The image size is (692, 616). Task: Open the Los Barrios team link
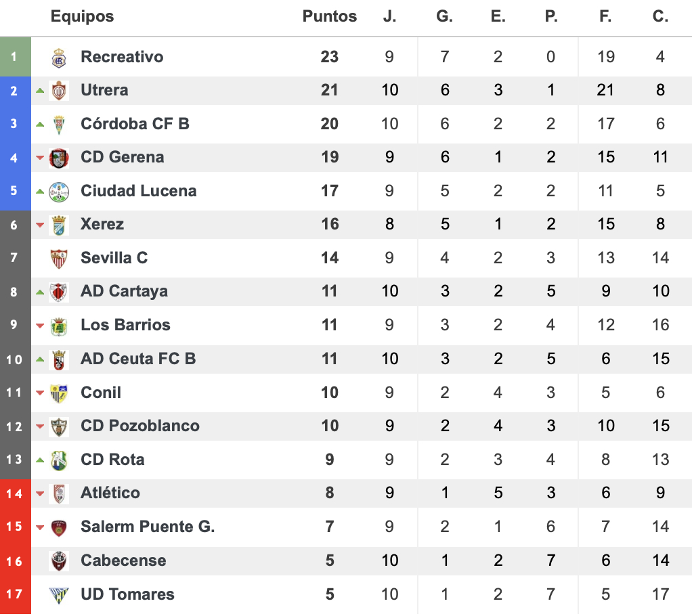125,325
